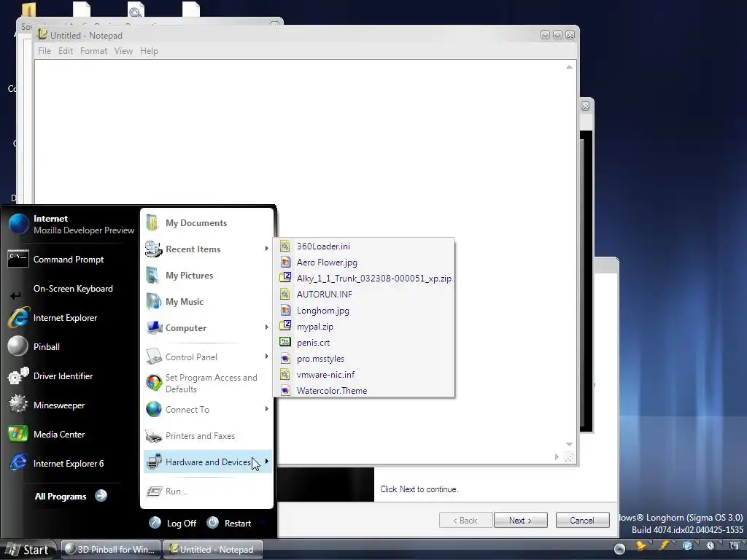
Task: Click zip icon of mypal.zip
Action: pos(285,326)
